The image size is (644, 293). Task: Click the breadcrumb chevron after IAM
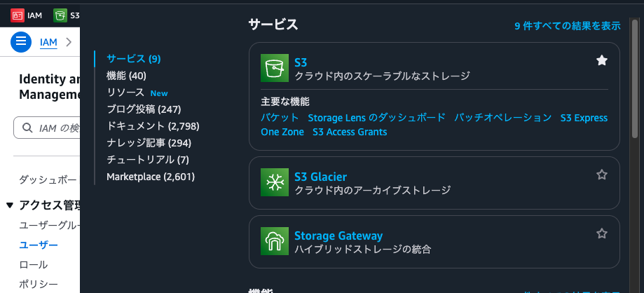point(69,42)
